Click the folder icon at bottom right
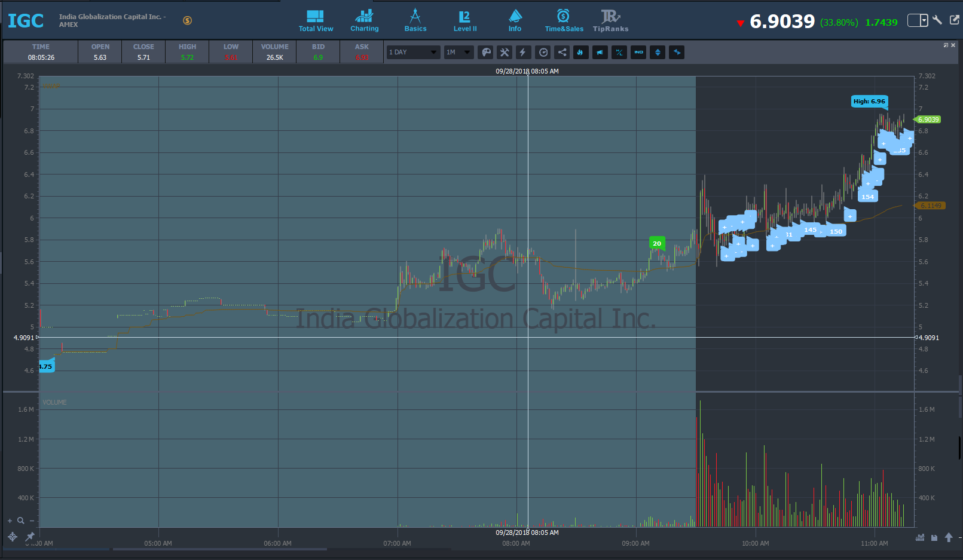 coord(934,537)
